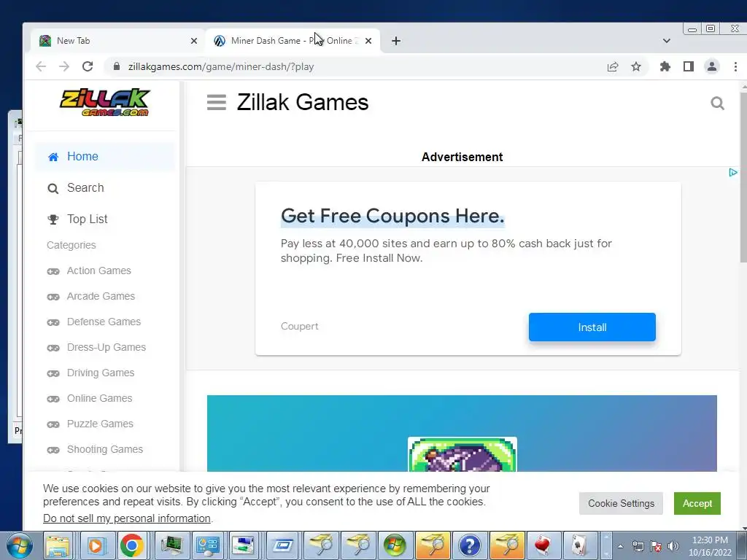The height and width of the screenshot is (560, 747).
Task: Click the Miner Dash game thumbnail
Action: (x=462, y=454)
